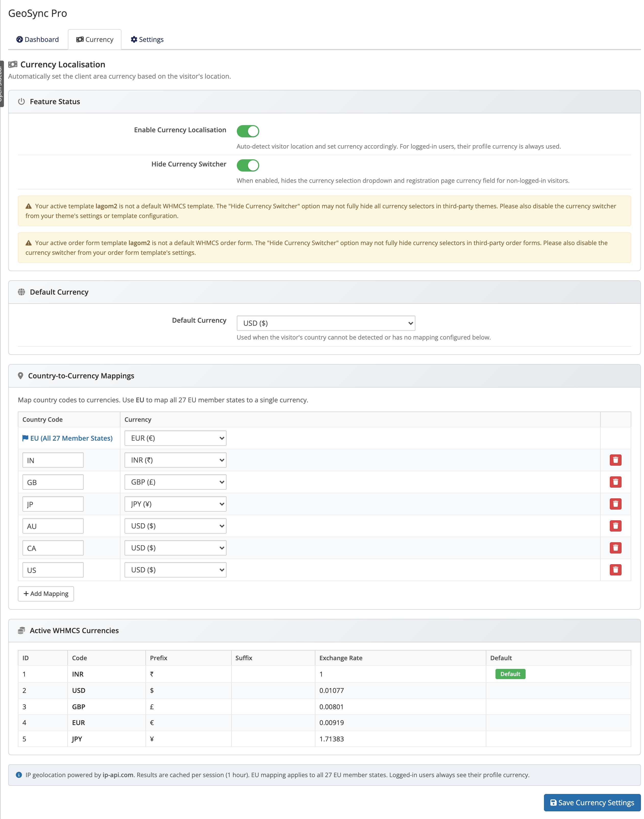
Task: Switch to the Dashboard tab
Action: coord(38,40)
